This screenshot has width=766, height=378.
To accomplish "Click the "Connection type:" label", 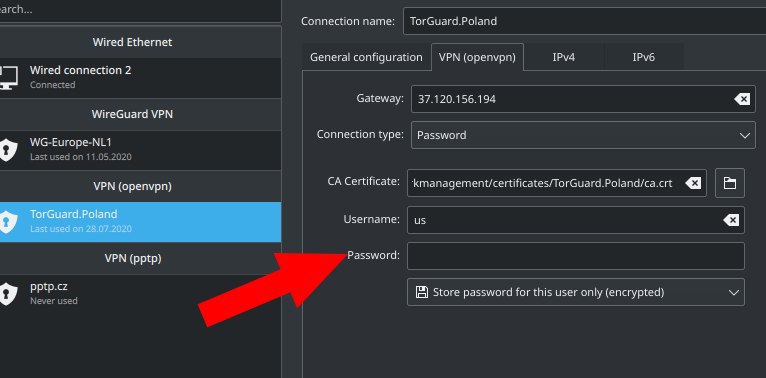I will (x=360, y=134).
